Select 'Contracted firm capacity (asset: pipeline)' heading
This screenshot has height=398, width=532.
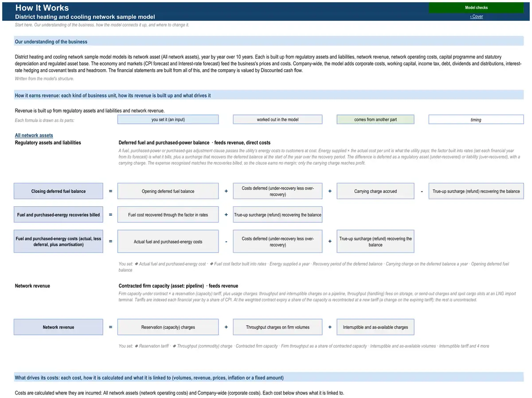[x=161, y=286]
